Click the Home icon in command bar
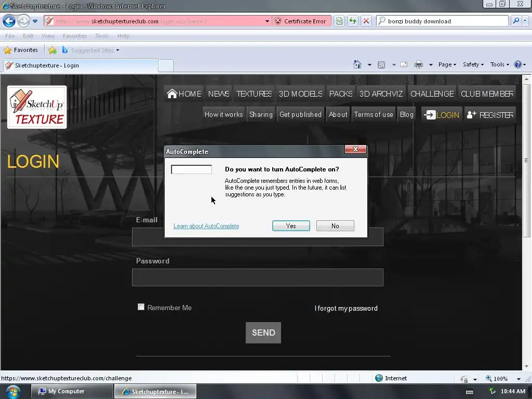Image resolution: width=532 pixels, height=399 pixels. (357, 64)
